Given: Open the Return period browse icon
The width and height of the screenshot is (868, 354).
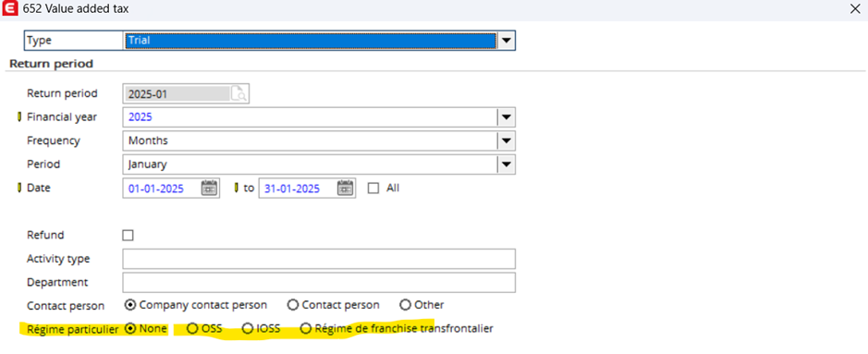Looking at the screenshot, I should click(239, 94).
